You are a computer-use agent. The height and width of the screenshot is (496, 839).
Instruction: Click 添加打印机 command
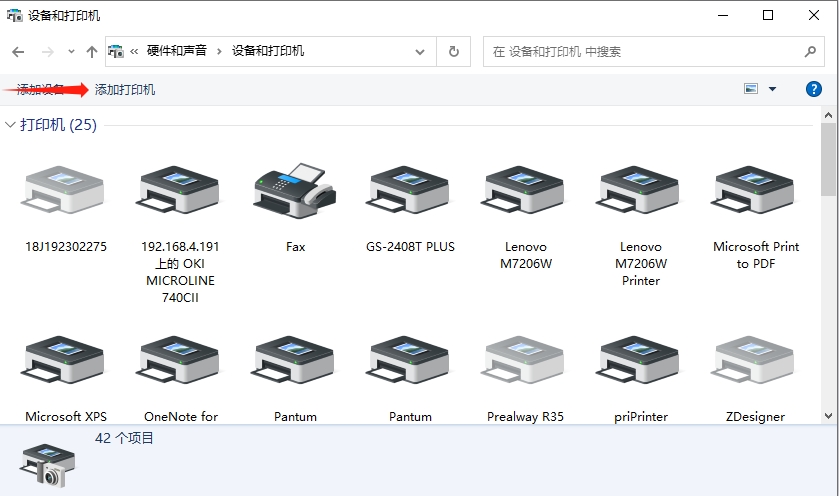(125, 89)
